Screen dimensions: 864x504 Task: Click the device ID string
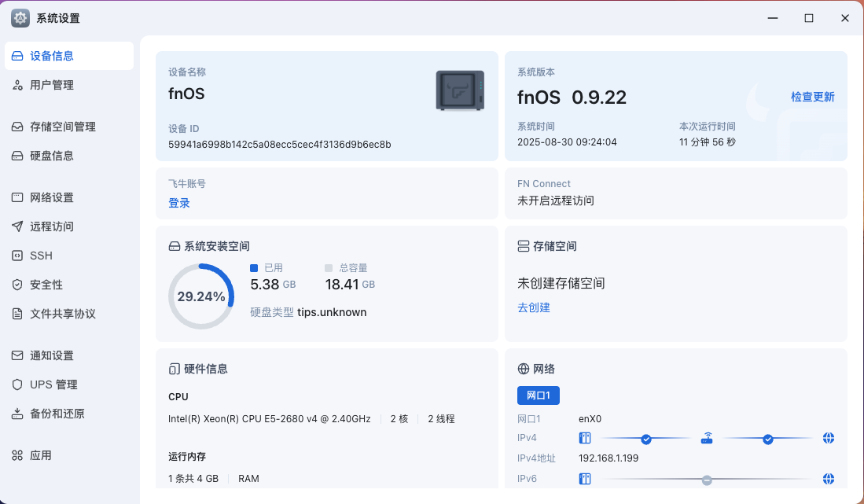(280, 145)
